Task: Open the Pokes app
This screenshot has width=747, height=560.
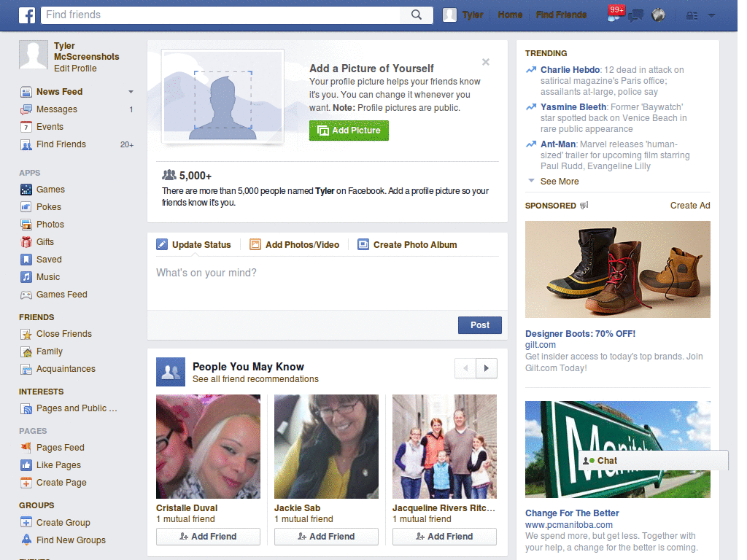Action: tap(49, 206)
